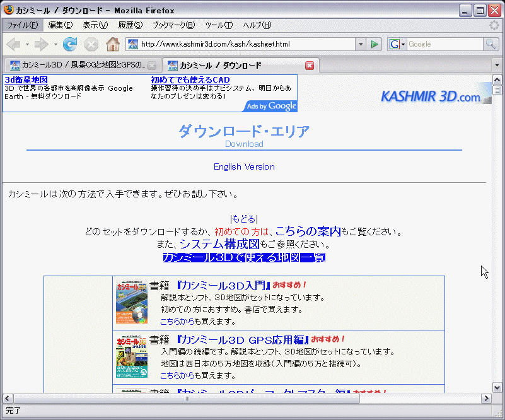Click the horizontal scrollbar thumb
The image size is (505, 420).
[187, 399]
